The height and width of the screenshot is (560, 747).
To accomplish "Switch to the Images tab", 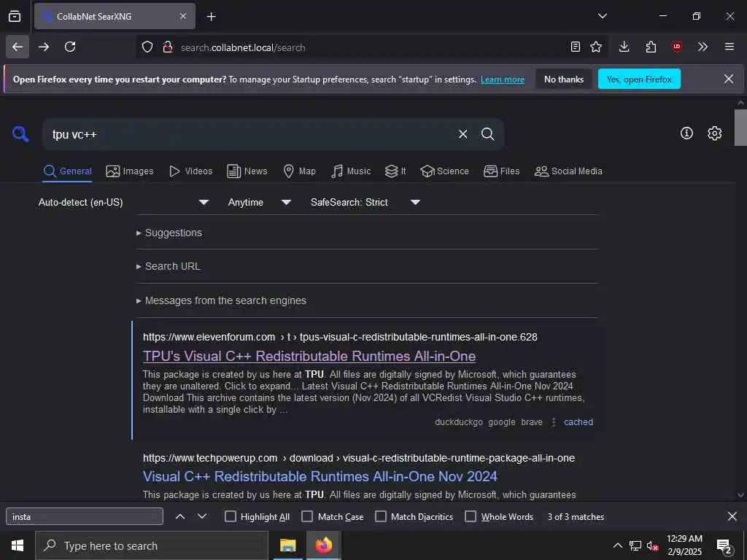I will (130, 171).
